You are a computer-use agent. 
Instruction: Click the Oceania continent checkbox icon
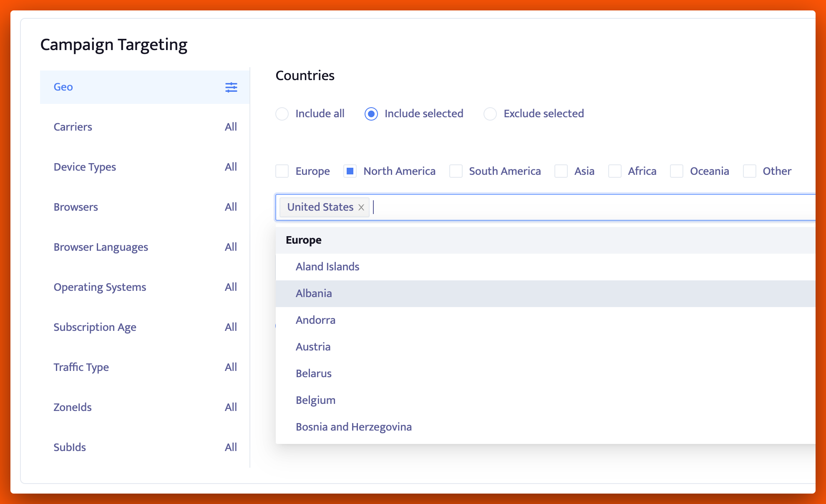coord(677,171)
